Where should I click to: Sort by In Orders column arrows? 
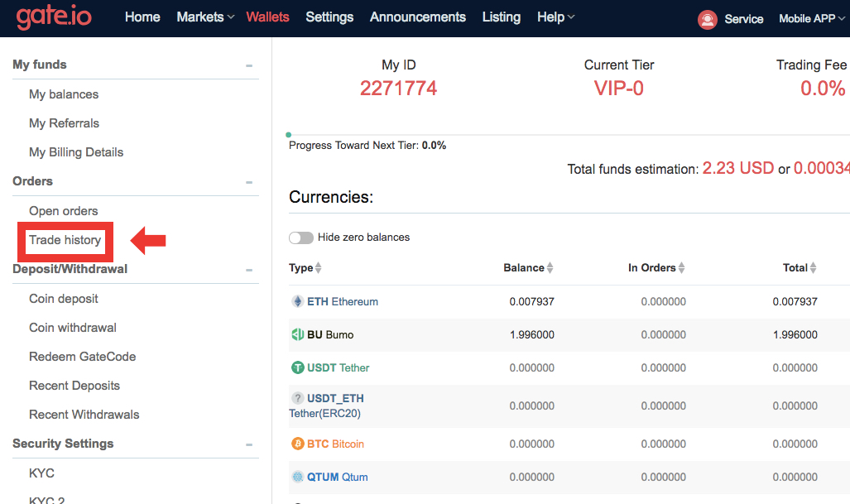click(681, 267)
